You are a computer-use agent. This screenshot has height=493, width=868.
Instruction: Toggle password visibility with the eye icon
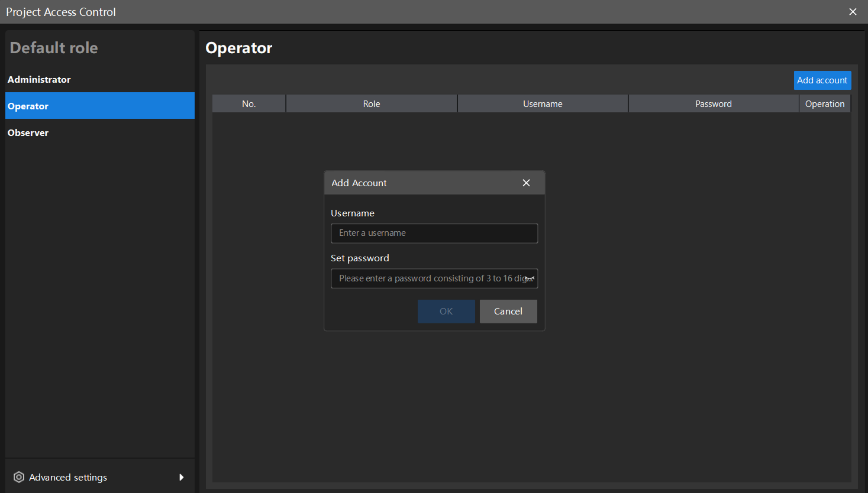point(528,278)
